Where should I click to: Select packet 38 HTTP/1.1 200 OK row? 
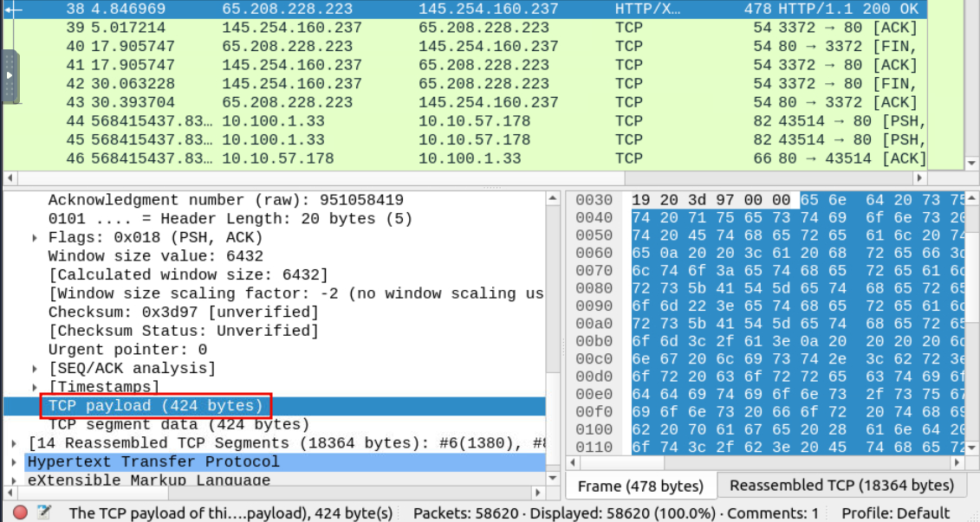point(433,9)
